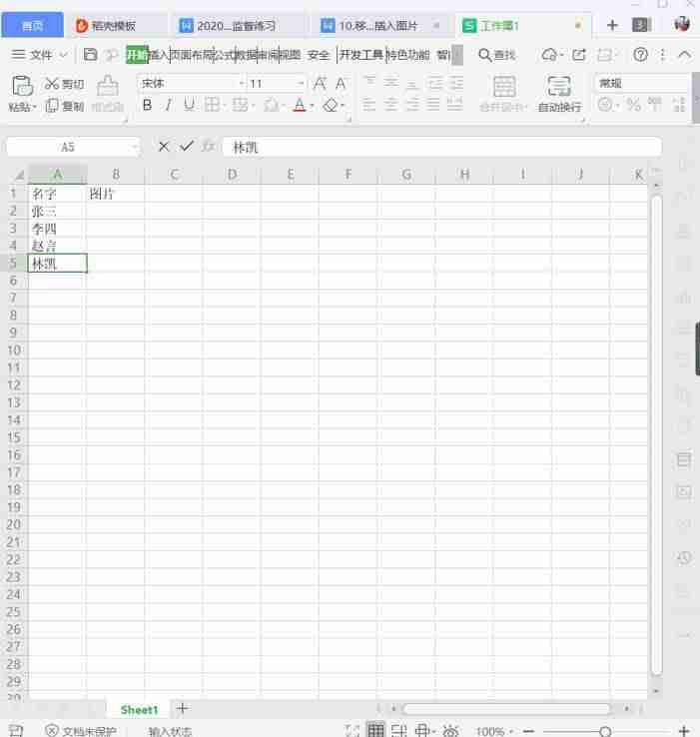Click the Find search button
Image resolution: width=700 pixels, height=737 pixels.
(x=497, y=55)
